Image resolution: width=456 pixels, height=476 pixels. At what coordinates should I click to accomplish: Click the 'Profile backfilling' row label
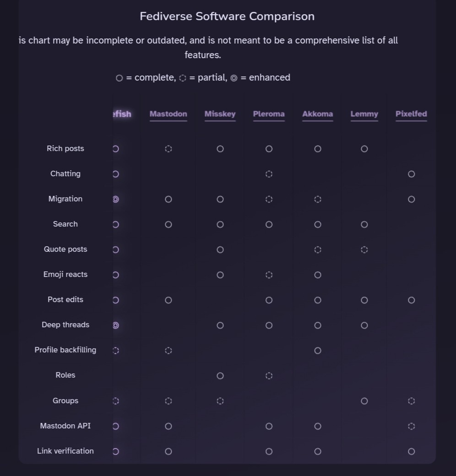[x=65, y=350]
